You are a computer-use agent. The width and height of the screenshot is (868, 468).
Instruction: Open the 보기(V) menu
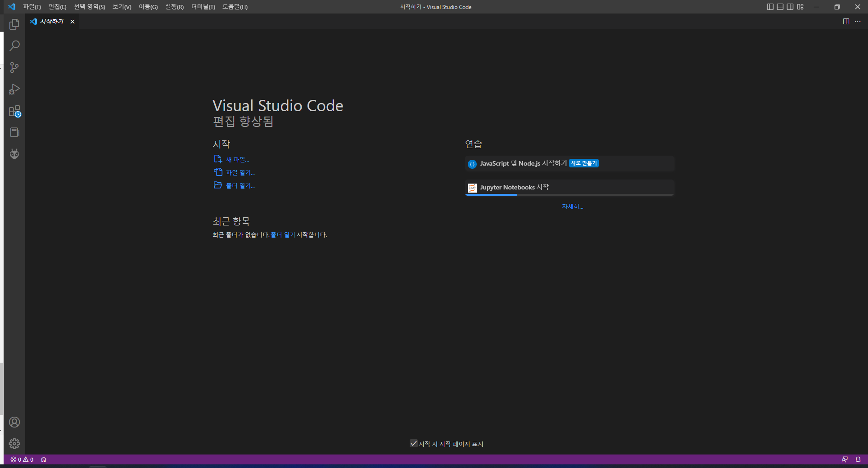click(x=122, y=7)
